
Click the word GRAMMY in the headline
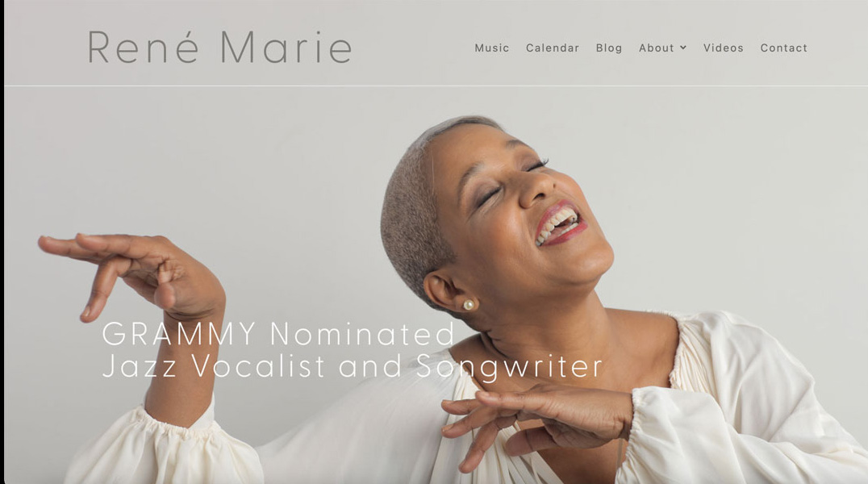(179, 333)
